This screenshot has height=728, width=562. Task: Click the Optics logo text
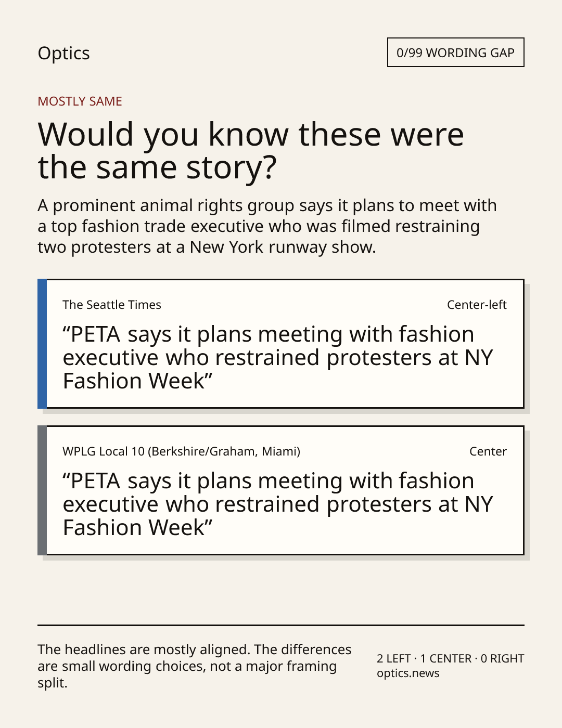(x=63, y=53)
